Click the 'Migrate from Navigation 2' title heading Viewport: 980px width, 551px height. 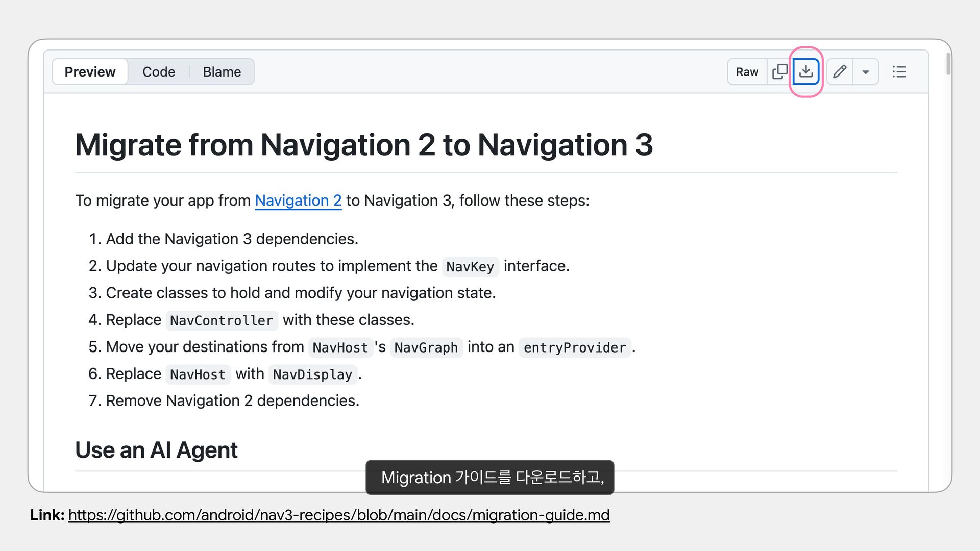coord(363,144)
